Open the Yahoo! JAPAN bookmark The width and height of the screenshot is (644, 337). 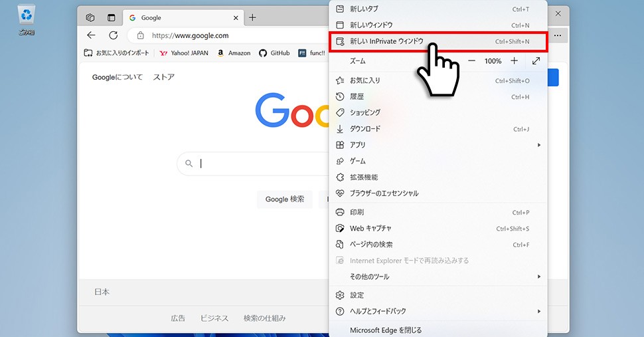tap(184, 53)
